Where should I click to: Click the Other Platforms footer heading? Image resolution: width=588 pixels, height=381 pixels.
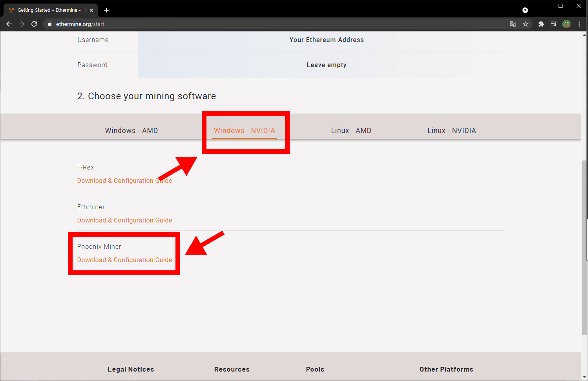coord(446,369)
